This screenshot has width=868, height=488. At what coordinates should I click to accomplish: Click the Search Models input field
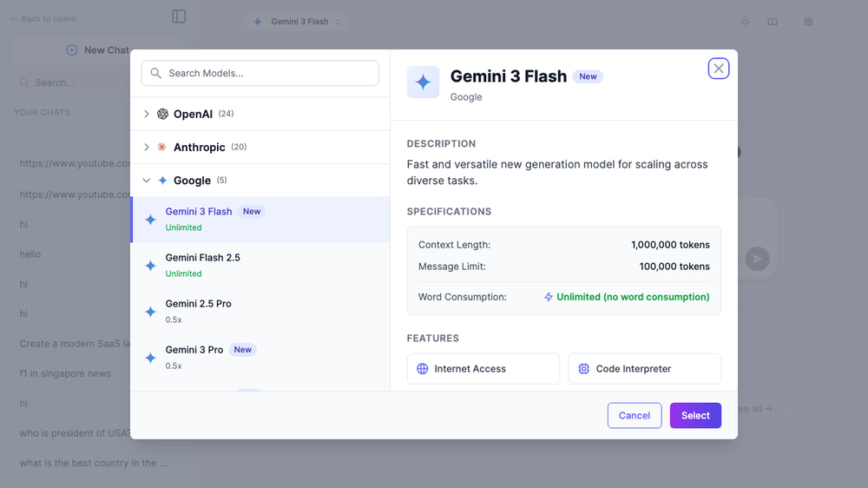click(x=260, y=73)
